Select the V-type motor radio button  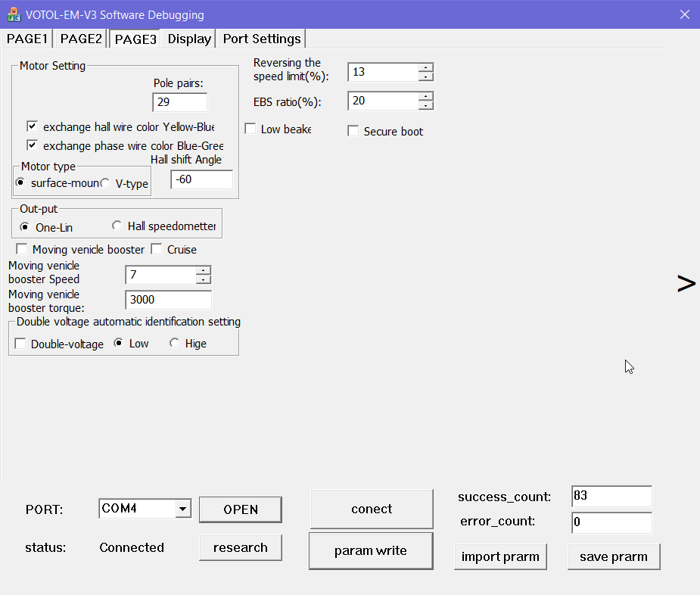click(x=105, y=183)
